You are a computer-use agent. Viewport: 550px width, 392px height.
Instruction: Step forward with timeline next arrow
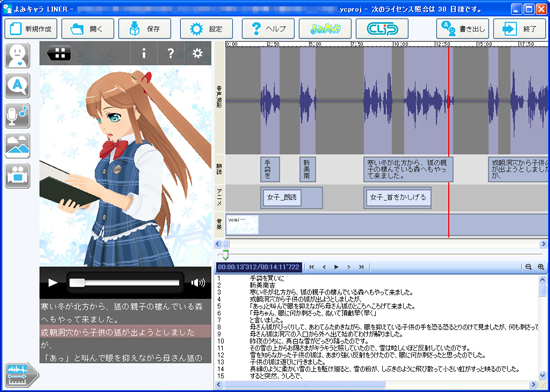[348, 267]
